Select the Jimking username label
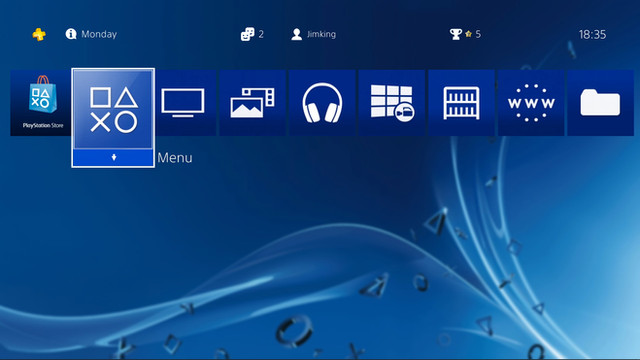The image size is (640, 360). [x=321, y=34]
